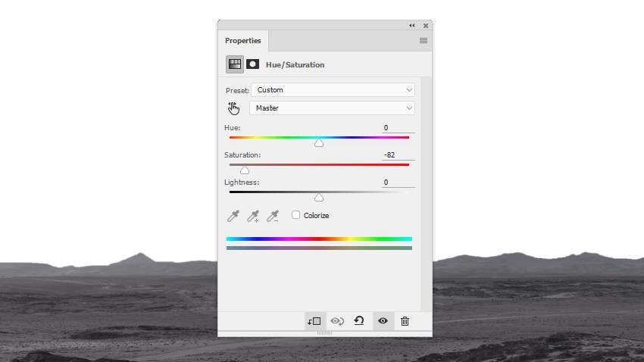Screen dimensions: 644x362
Task: Enable the Colorize checkbox
Action: click(x=295, y=215)
